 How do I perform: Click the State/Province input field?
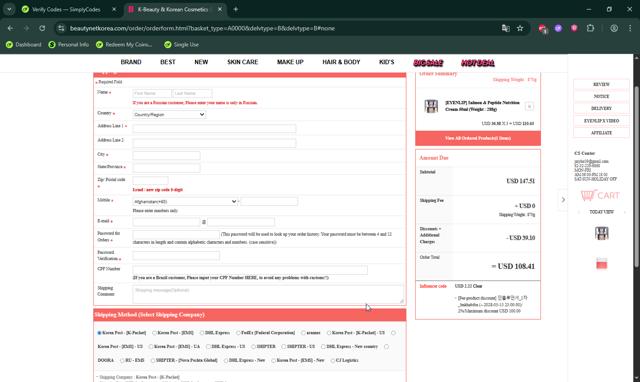167,168
